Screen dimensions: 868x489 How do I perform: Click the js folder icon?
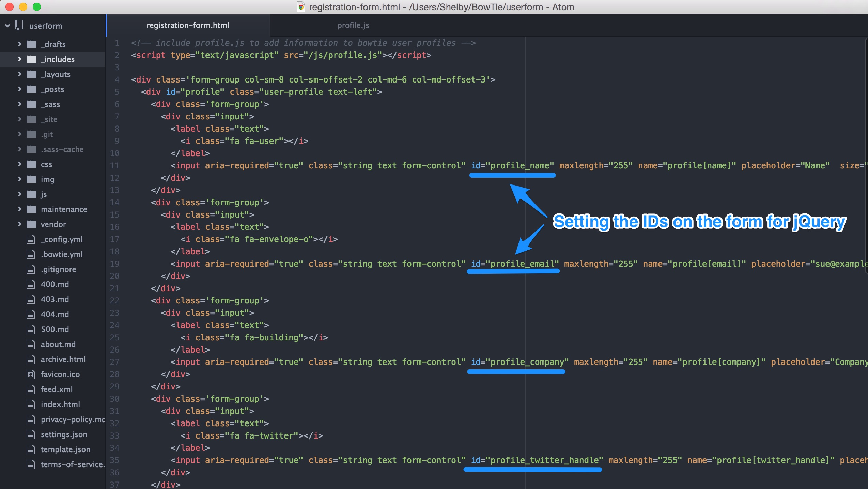31,193
